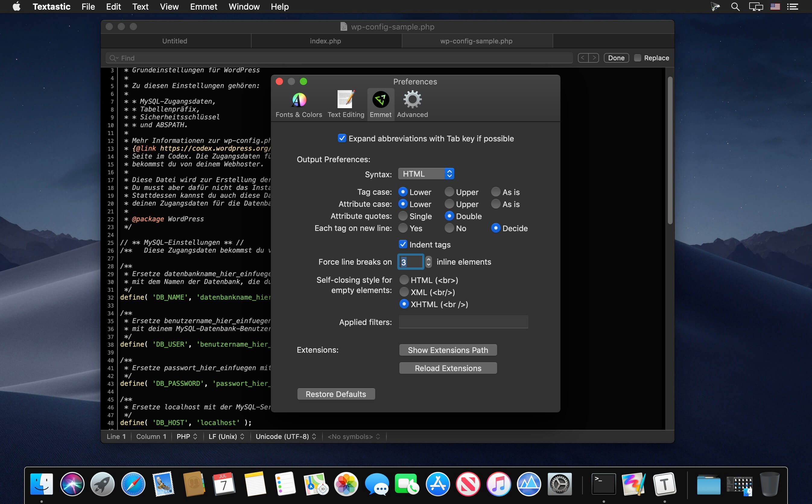Open the Unicode (UTF-8) encoding dropdown

tap(286, 436)
